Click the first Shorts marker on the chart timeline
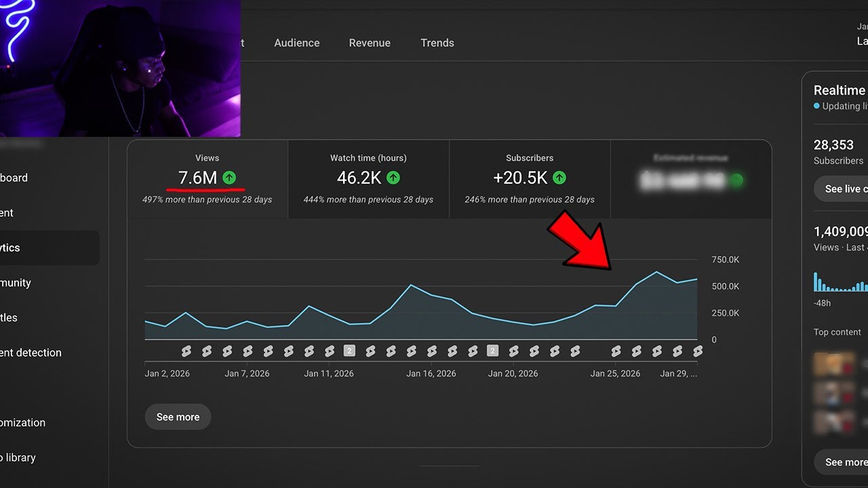868x488 pixels. tap(186, 350)
